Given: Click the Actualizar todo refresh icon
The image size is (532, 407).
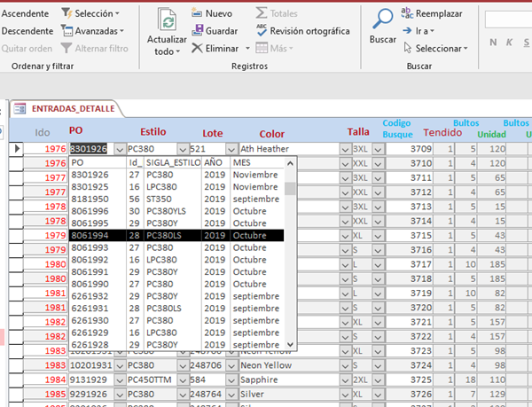Looking at the screenshot, I should click(166, 20).
